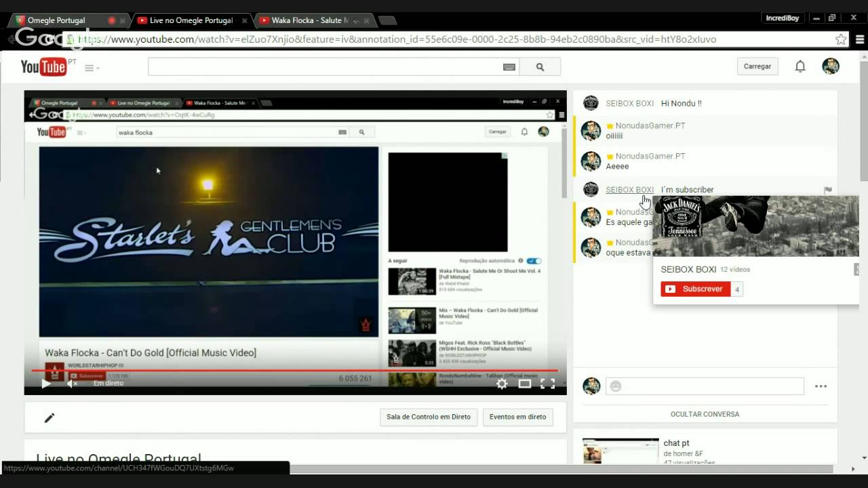Close the Live no Omegle Portugal tab

245,21
